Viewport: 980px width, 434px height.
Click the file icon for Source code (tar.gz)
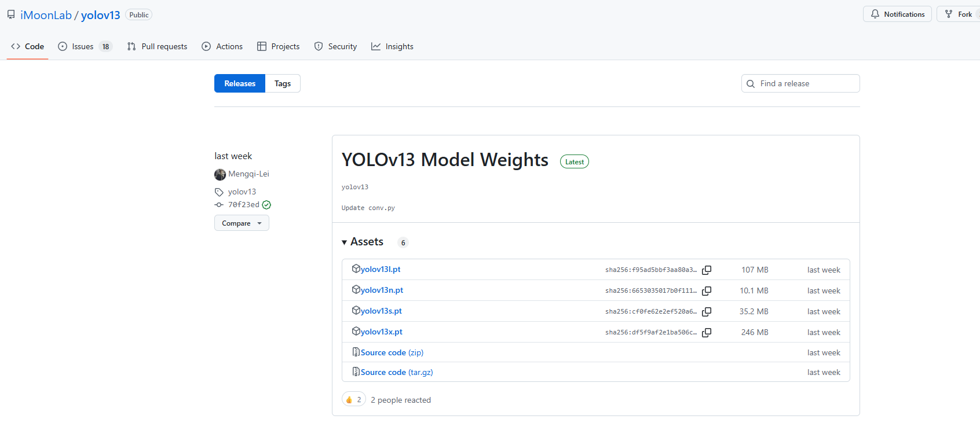[356, 372]
